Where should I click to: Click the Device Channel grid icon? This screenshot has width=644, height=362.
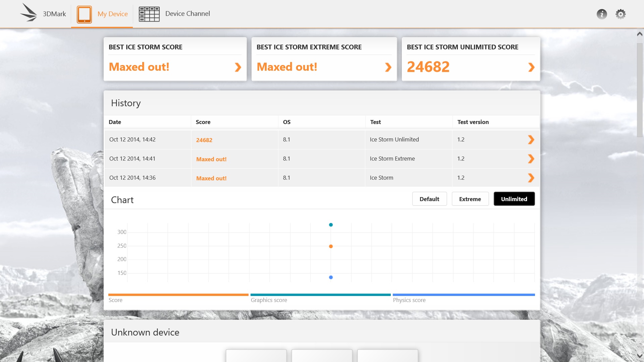pos(149,14)
